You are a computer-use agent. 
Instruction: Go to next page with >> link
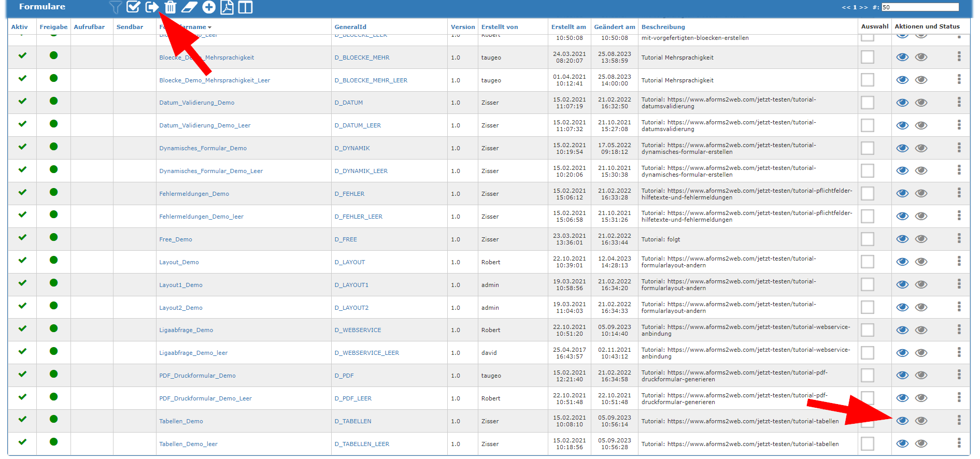tap(863, 7)
